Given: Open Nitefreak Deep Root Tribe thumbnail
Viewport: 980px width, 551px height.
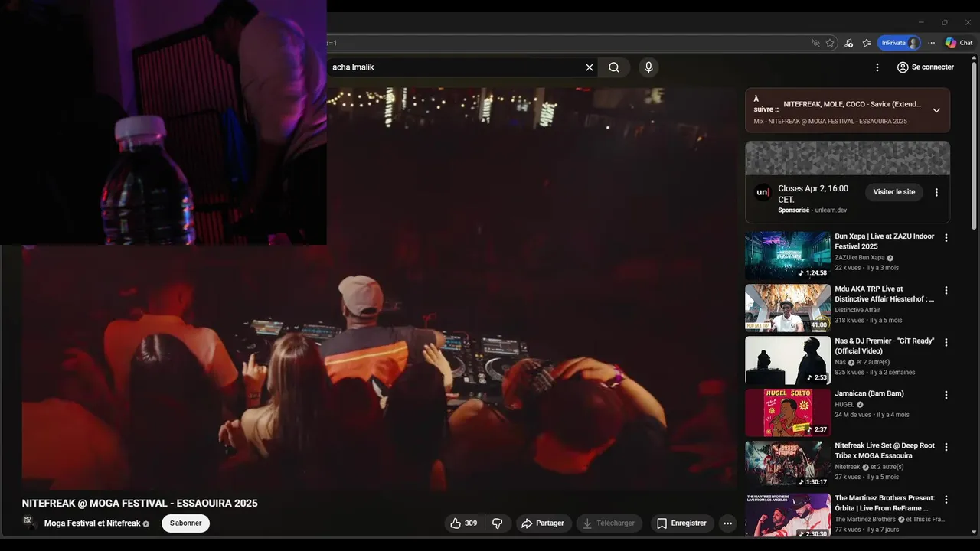Looking at the screenshot, I should coord(788,465).
